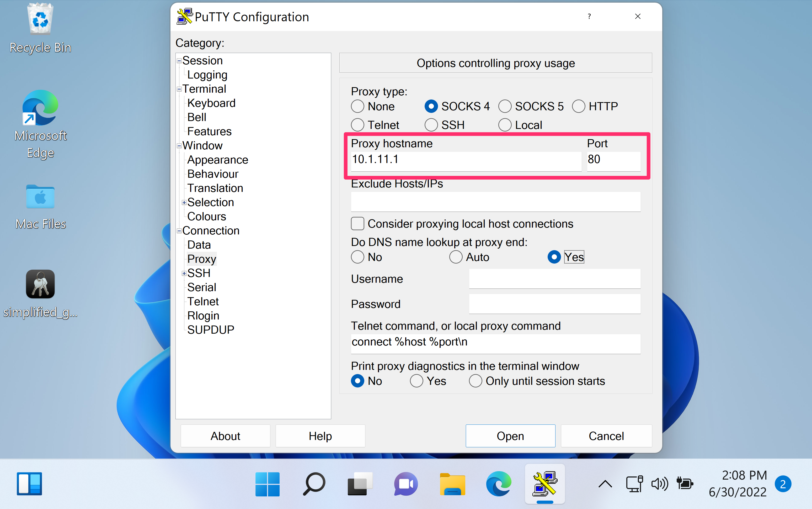Open the Chat app on the taskbar
Image resolution: width=812 pixels, height=509 pixels.
click(406, 484)
